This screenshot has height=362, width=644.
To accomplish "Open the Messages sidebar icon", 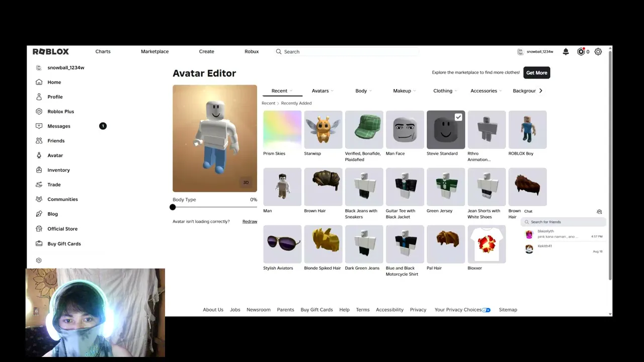I will pos(39,126).
